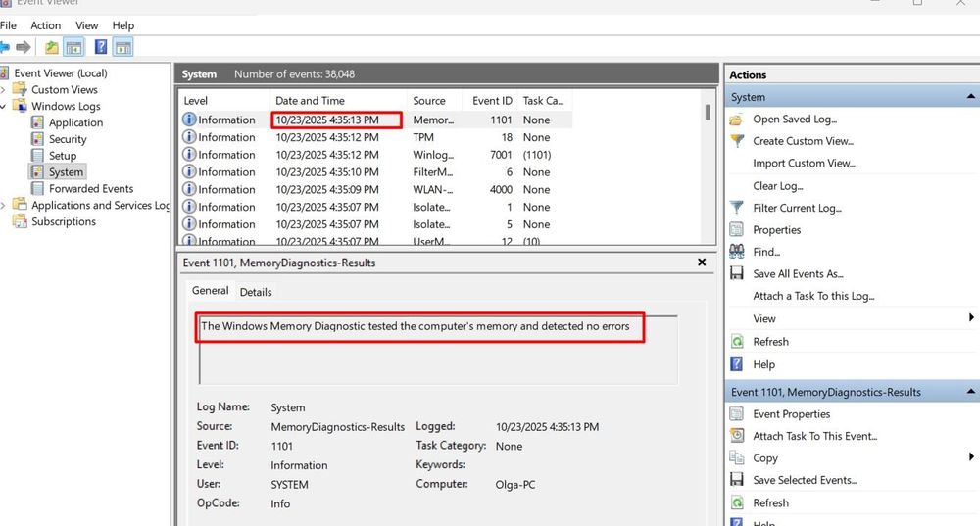
Task: Collapse the System actions section arrow
Action: coord(970,96)
